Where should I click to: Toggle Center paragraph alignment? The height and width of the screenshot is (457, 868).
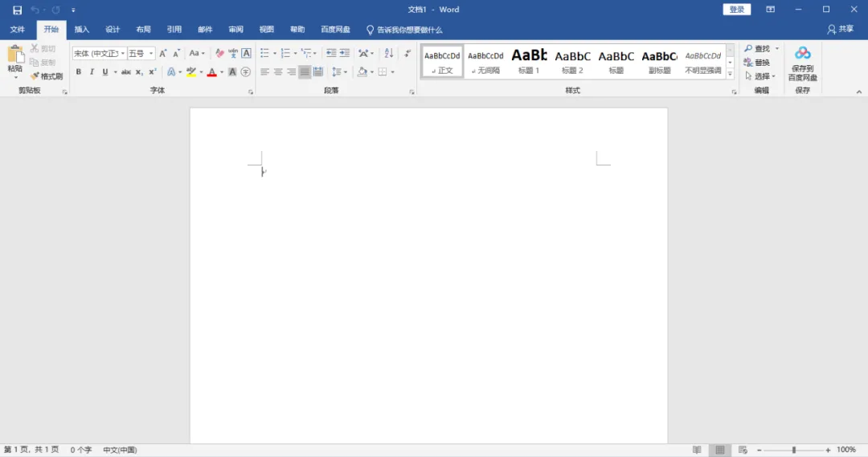click(278, 72)
